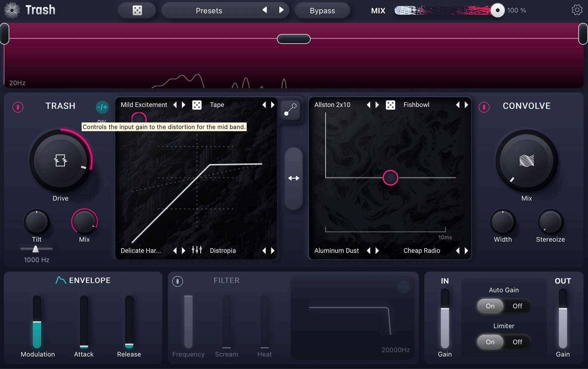588x369 pixels.
Task: Select previous impulse for Cheap Radio
Action: tap(458, 250)
